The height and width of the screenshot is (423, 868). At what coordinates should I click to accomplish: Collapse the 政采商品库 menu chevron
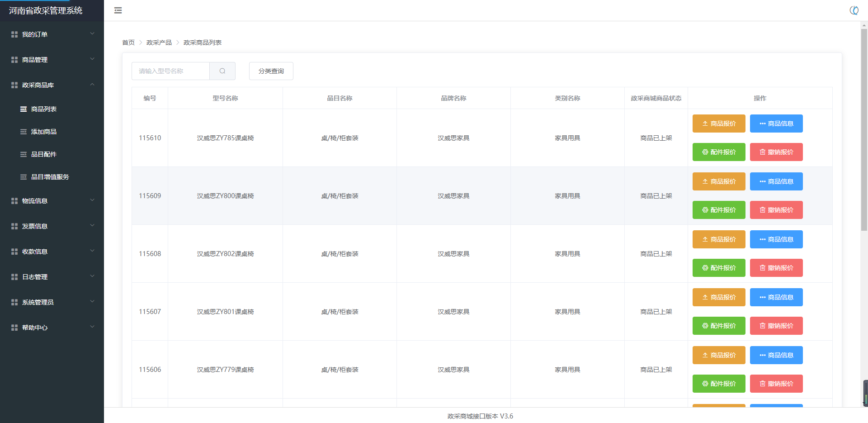click(x=92, y=85)
